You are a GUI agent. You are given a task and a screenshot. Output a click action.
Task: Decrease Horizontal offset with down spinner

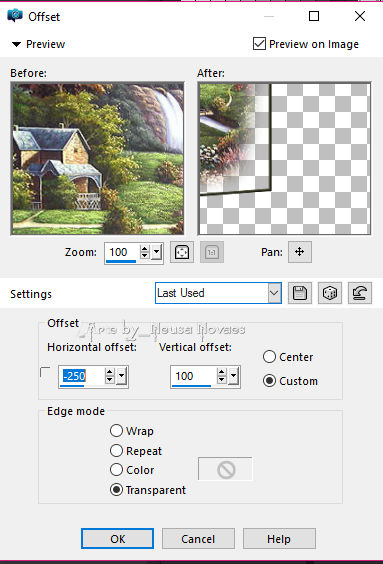click(110, 380)
